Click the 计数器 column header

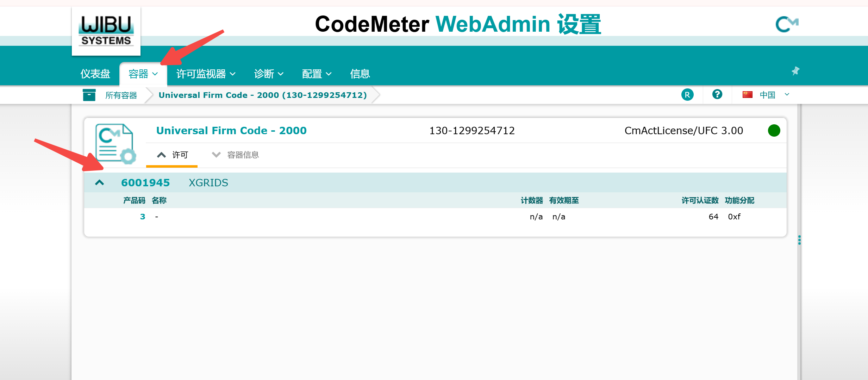(532, 200)
